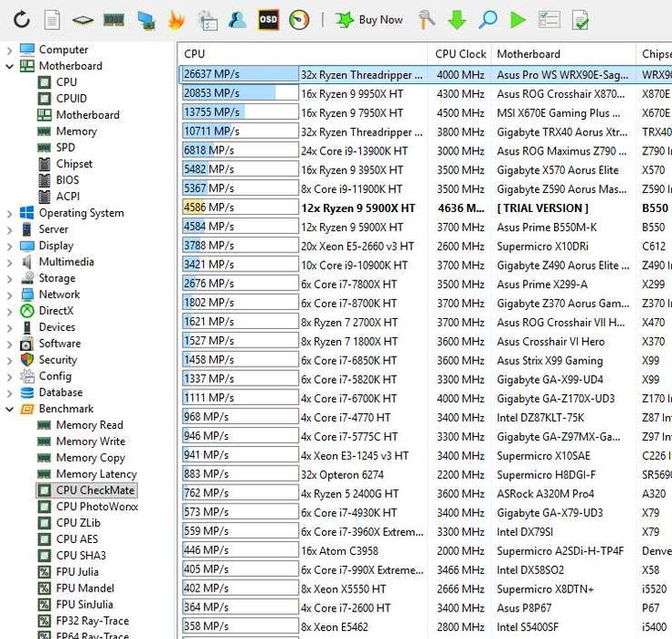Click the results checklist toolbar icon

[549, 20]
